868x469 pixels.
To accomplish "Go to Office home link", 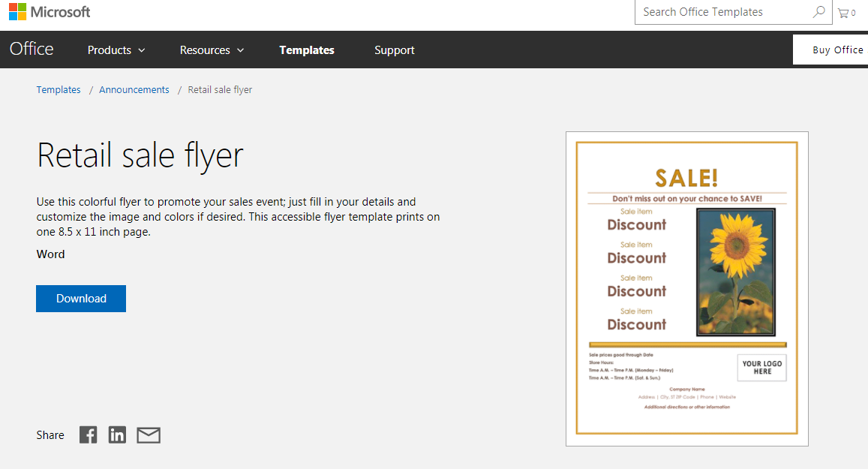I will (x=32, y=49).
